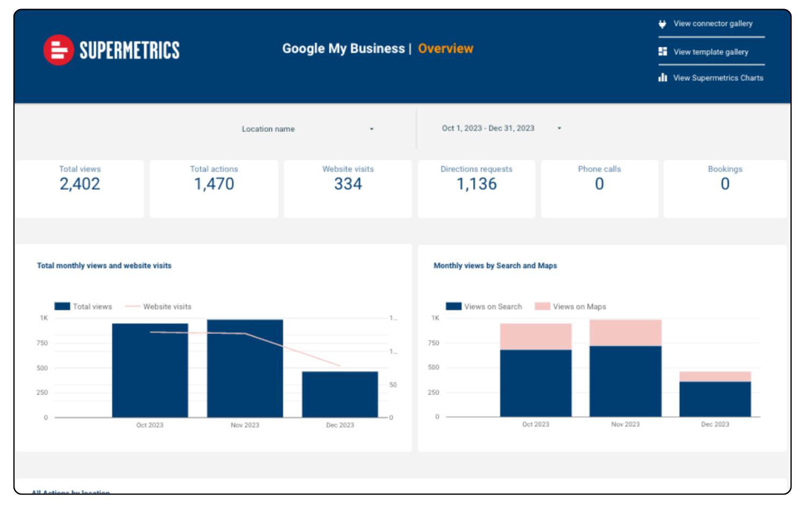
Task: Click the date range dropdown arrow
Action: pyautogui.click(x=559, y=128)
